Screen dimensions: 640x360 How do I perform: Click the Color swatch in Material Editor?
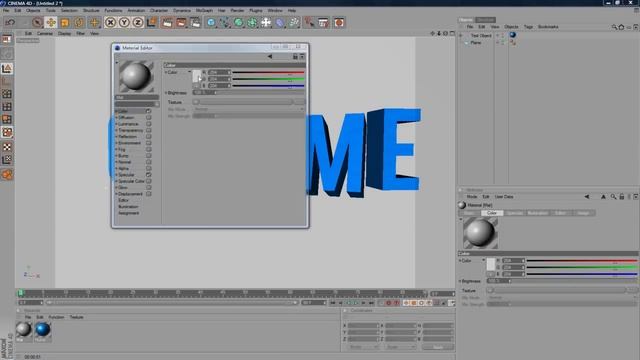[197, 76]
